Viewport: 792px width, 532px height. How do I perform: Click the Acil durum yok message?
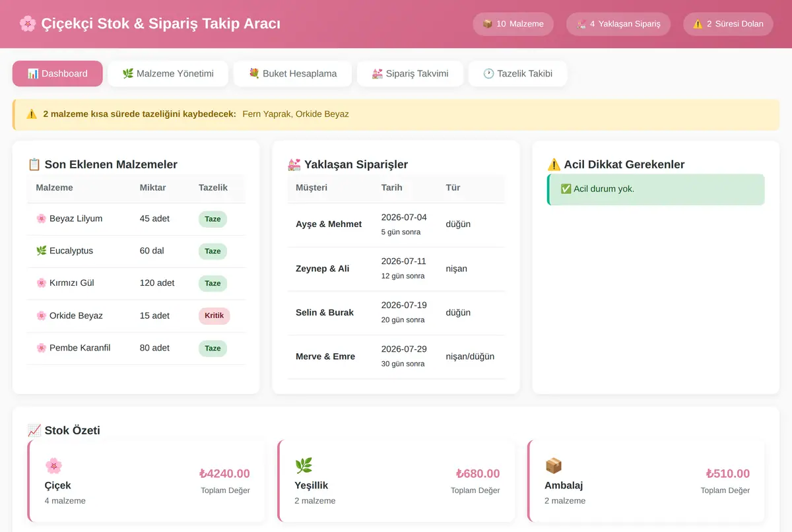click(x=656, y=189)
